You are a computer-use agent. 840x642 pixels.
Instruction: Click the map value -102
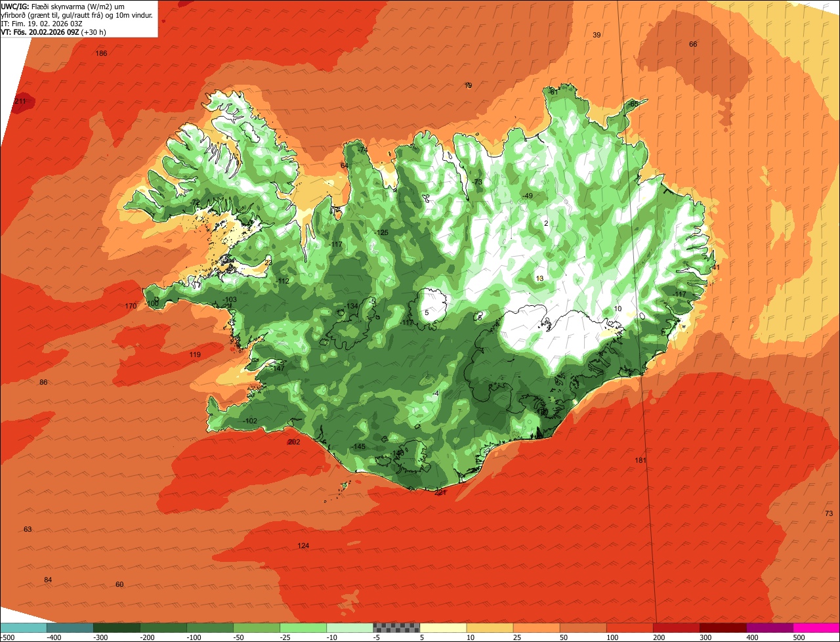(249, 421)
